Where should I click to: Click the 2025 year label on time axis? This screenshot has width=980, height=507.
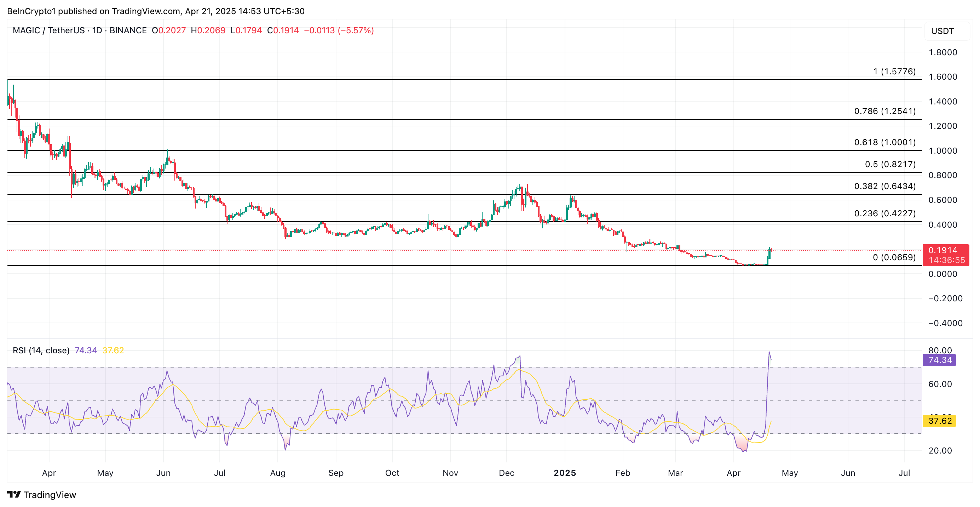pyautogui.click(x=565, y=473)
